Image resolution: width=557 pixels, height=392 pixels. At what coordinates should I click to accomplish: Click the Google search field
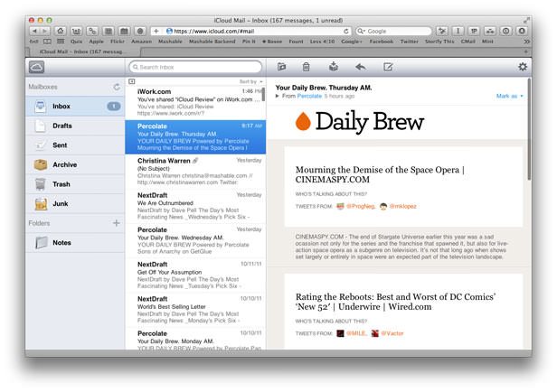393,32
